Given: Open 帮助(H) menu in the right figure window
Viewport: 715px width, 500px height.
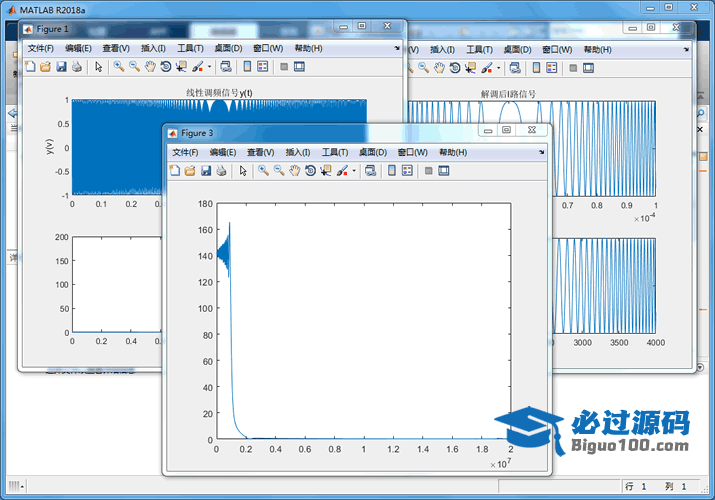Looking at the screenshot, I should (x=597, y=48).
